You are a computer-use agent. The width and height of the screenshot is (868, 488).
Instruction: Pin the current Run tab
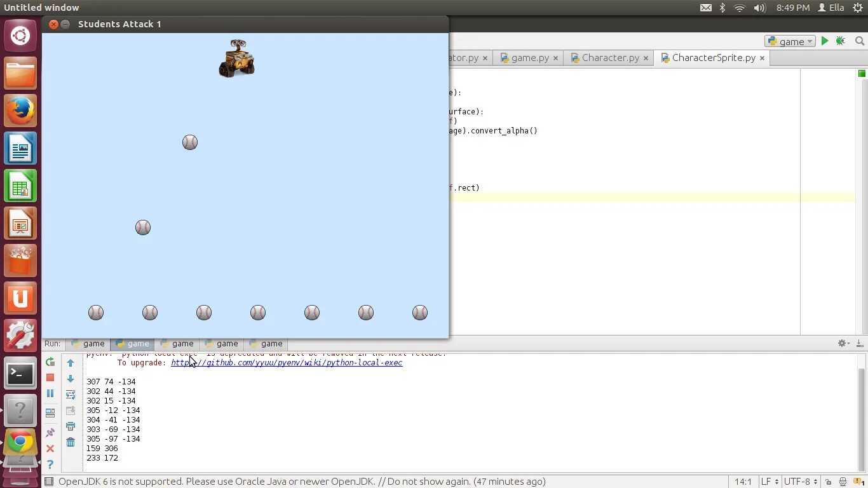tap(50, 433)
